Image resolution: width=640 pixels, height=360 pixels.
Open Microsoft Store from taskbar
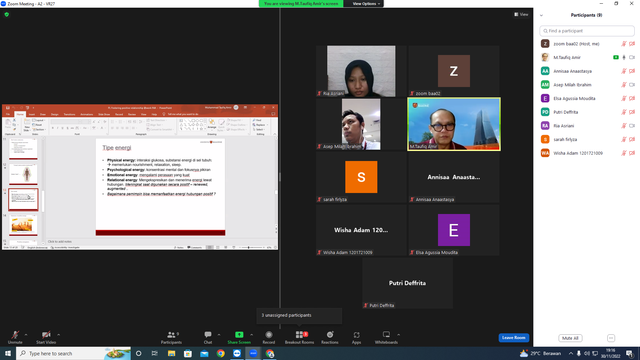[x=188, y=353]
